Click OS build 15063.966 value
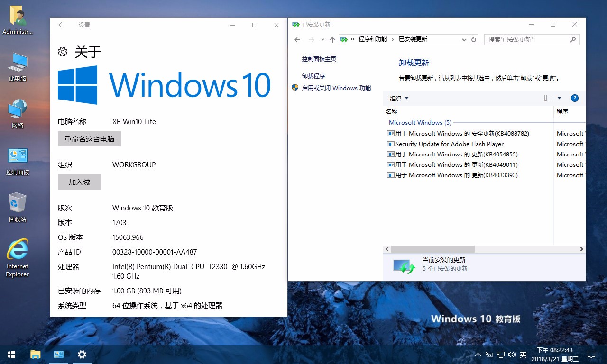 point(128,237)
